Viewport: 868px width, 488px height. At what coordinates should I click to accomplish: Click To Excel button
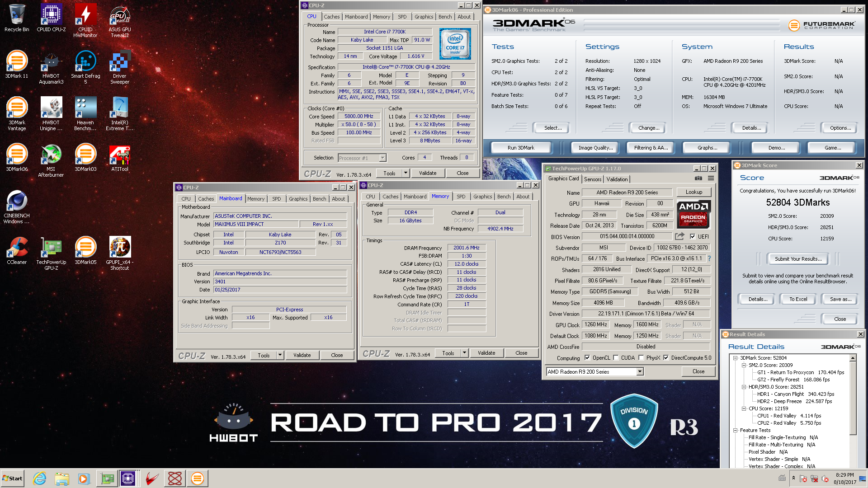pos(798,299)
